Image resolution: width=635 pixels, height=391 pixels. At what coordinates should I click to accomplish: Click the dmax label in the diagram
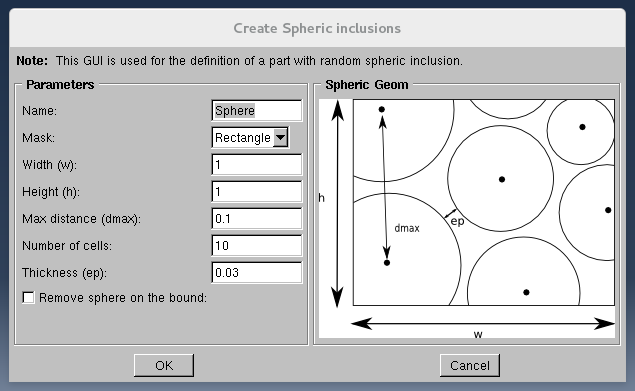[407, 229]
